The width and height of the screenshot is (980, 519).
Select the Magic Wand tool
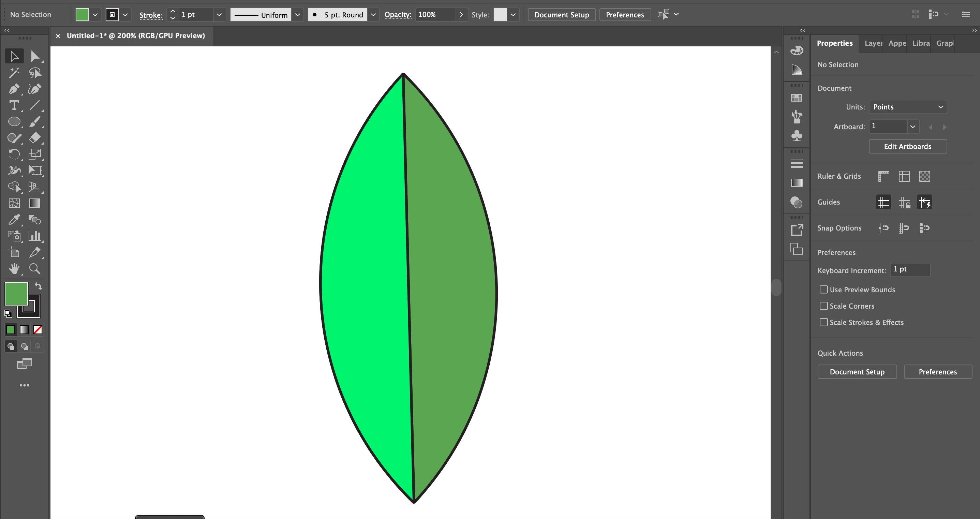coord(14,73)
